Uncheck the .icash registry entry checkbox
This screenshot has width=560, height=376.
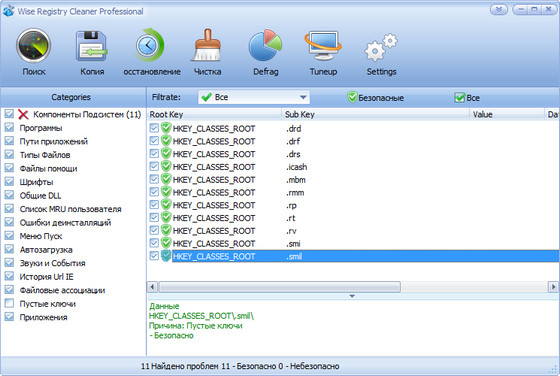point(154,167)
